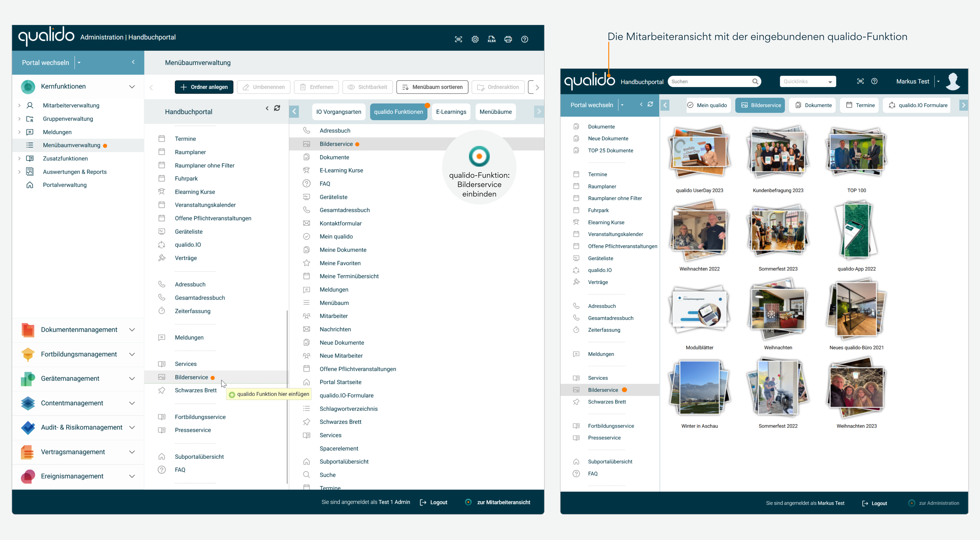Open the Menübäume tab
The image size is (980, 540).
point(495,112)
